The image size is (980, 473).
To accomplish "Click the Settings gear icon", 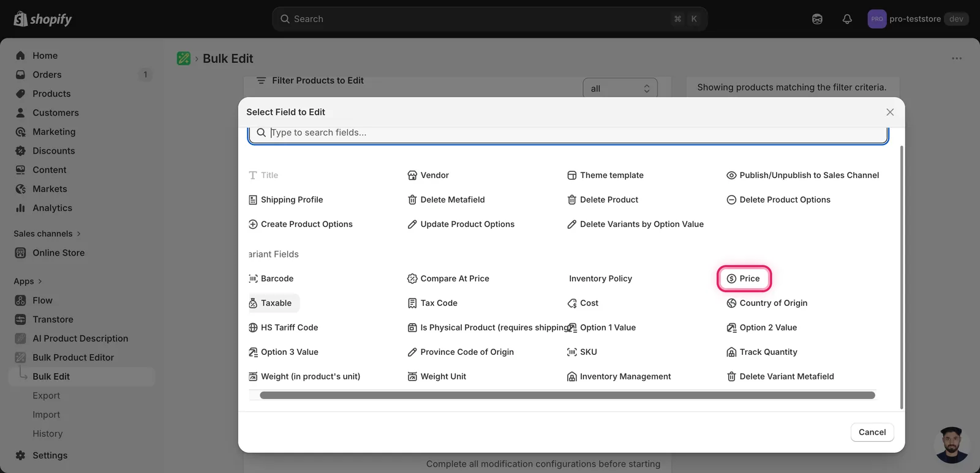I will 20,455.
